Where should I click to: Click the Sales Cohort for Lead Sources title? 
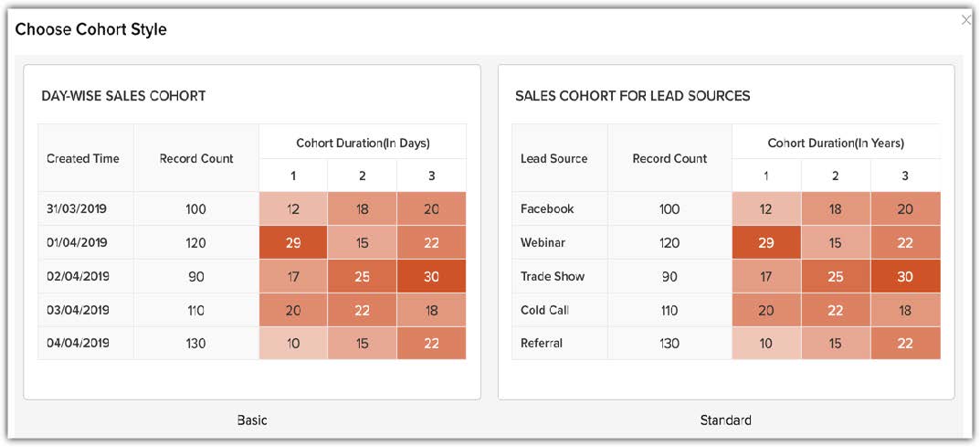(x=632, y=95)
